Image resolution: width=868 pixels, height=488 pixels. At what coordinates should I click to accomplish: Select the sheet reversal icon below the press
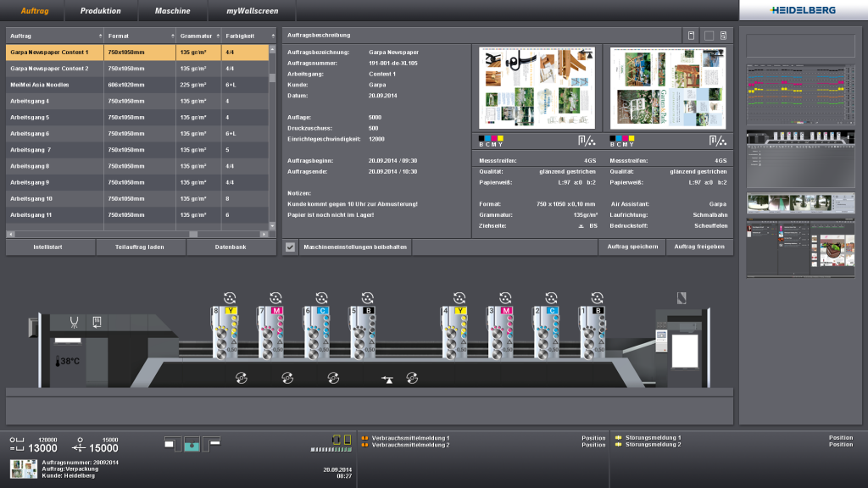click(387, 379)
